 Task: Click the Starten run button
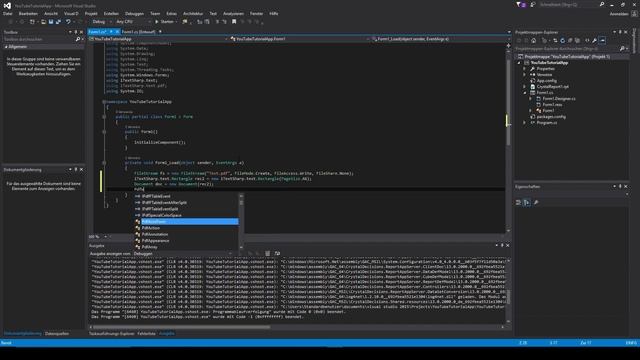[164, 22]
